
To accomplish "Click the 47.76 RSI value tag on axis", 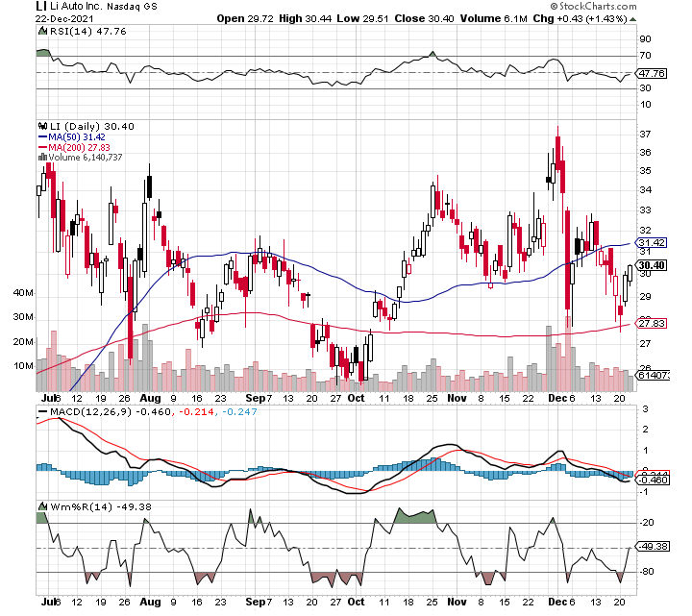I will point(652,73).
